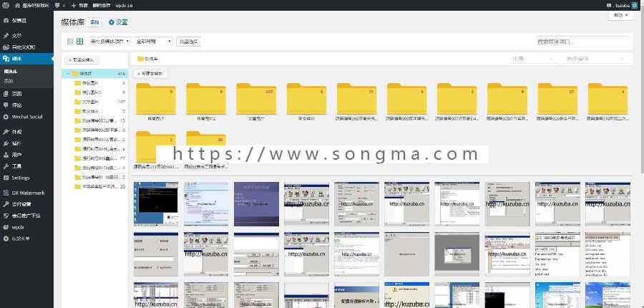Open the first black console screenshot thumbnail

coord(156,204)
